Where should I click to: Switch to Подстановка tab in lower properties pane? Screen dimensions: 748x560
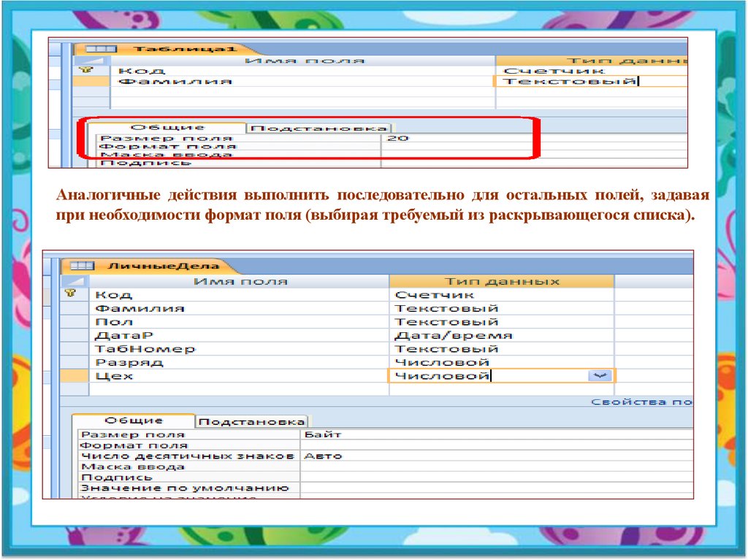point(251,422)
